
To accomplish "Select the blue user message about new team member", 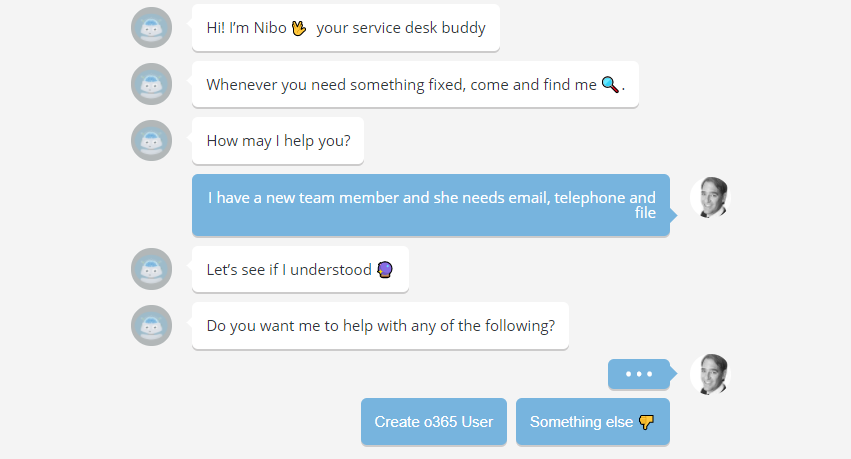I will [x=431, y=205].
